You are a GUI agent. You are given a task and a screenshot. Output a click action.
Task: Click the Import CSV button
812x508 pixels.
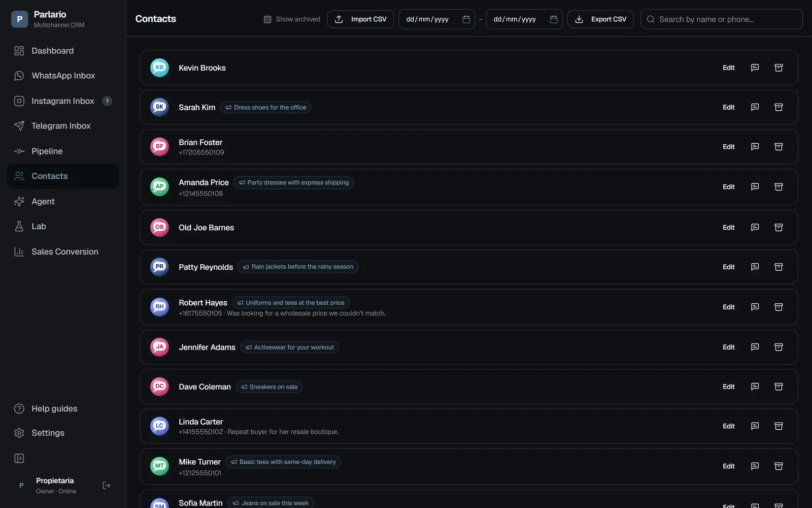(x=360, y=19)
